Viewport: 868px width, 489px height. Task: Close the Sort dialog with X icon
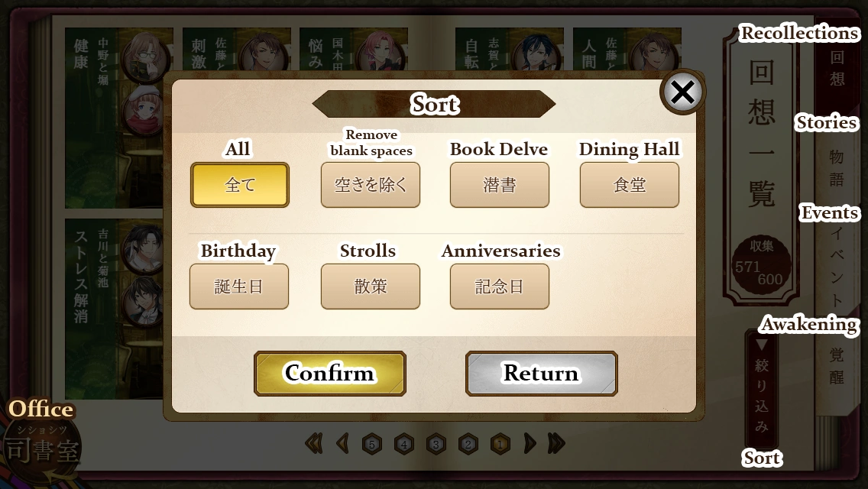click(682, 92)
